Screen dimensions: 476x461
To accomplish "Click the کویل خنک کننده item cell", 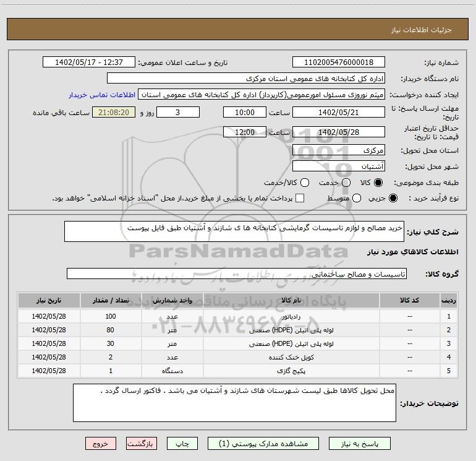I will coord(291,357).
